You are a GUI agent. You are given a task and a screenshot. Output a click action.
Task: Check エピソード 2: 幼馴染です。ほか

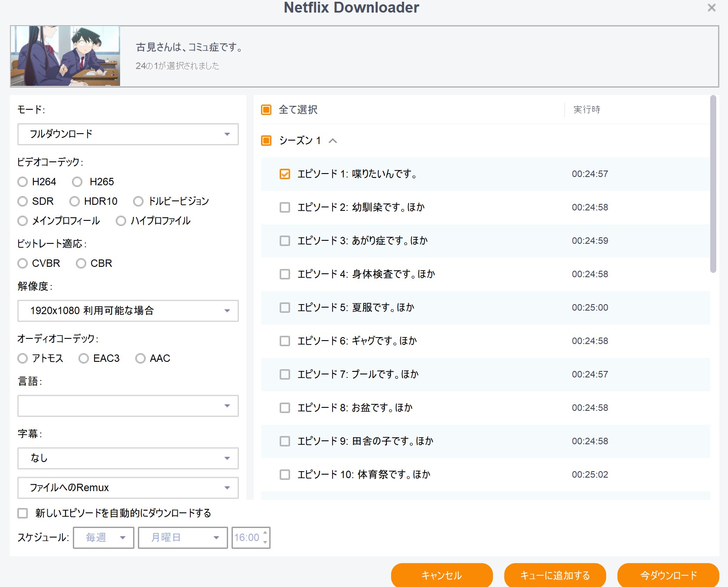coord(285,207)
